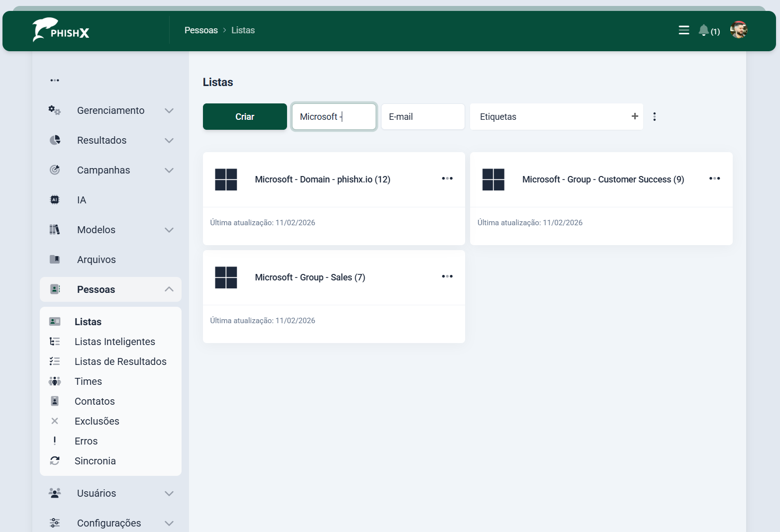Go to Exclusões submenu item

click(97, 421)
